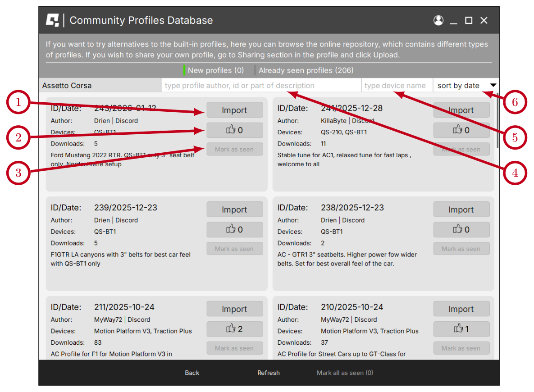This screenshot has height=392, width=534.
Task: Like profile 243 with the thumbs-up button
Action: [x=234, y=130]
